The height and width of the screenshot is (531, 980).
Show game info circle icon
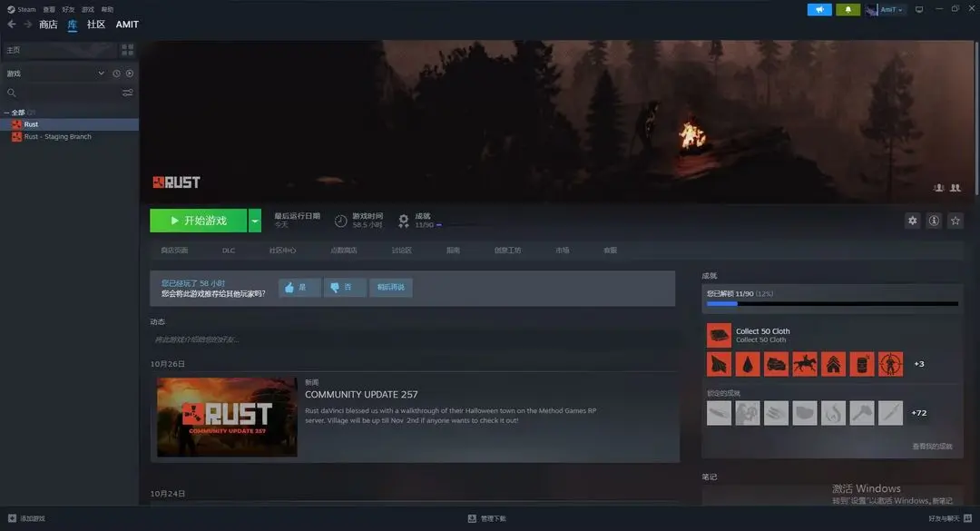coord(934,221)
